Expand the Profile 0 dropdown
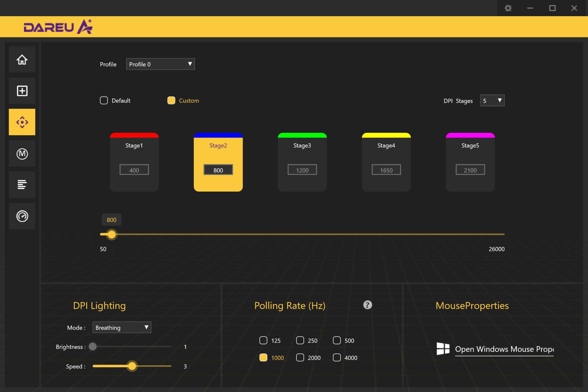Viewport: 588px width, 392px height. (x=160, y=64)
